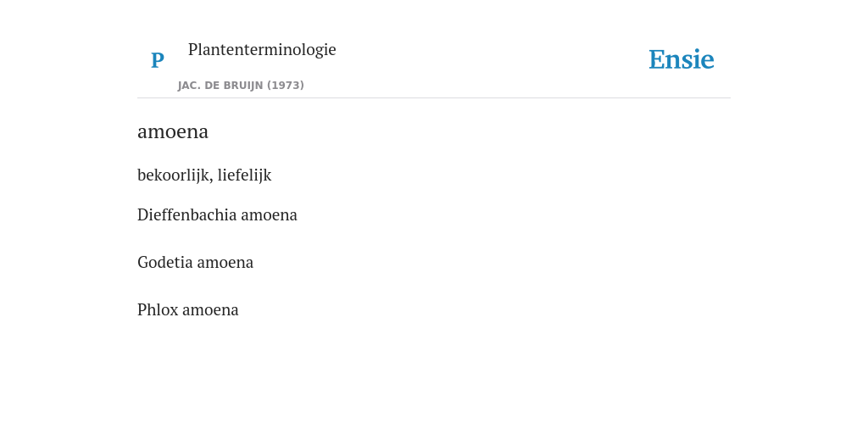This screenshot has height=434, width=868.
Task: Select the large amoena heading
Action: point(173,131)
